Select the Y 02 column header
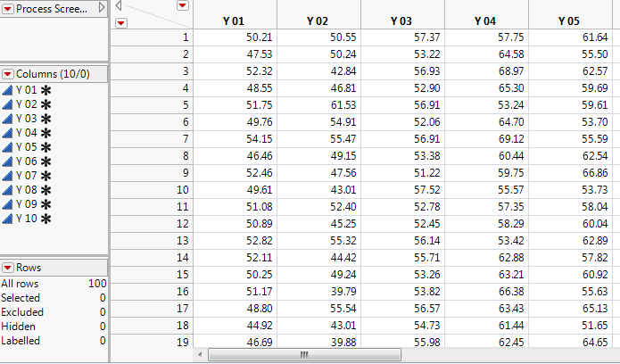Viewport: 620px width, 364px height. tap(318, 14)
